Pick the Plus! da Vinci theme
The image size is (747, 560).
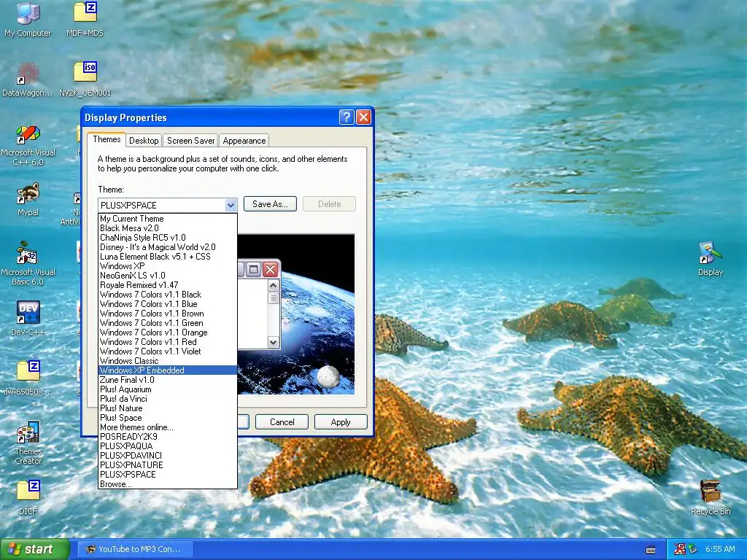pyautogui.click(x=168, y=399)
